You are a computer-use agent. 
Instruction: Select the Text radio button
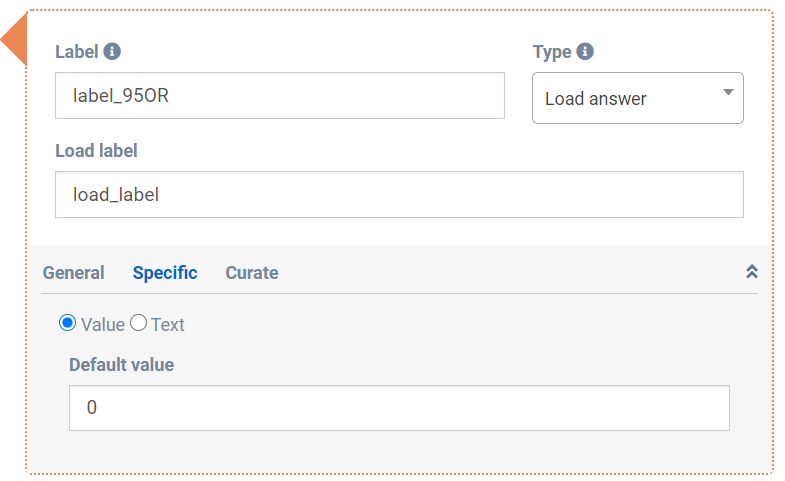coord(139,323)
